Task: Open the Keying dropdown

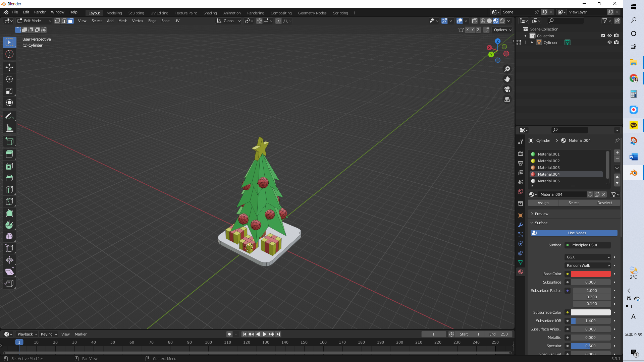Action: [x=49, y=334]
